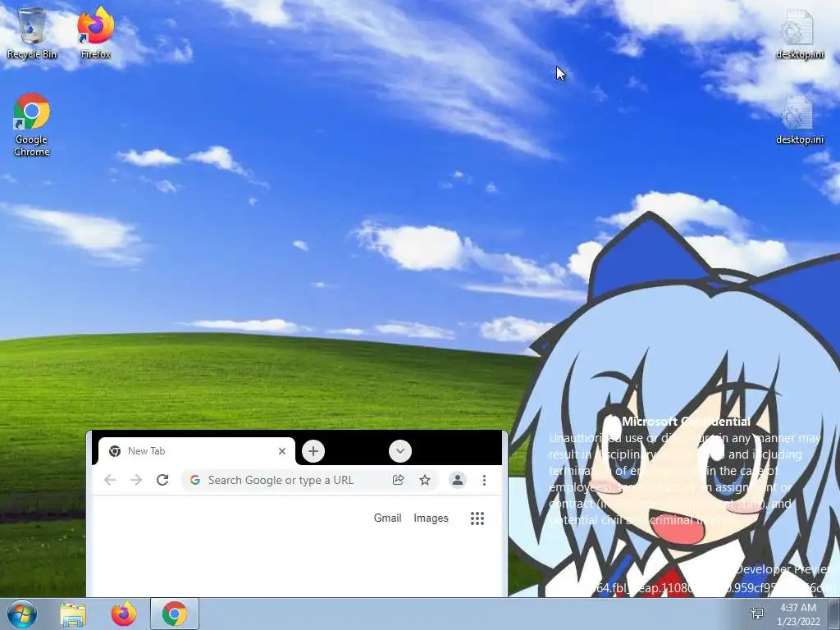Add a new tab with plus button
The height and width of the screenshot is (630, 840).
click(x=313, y=451)
